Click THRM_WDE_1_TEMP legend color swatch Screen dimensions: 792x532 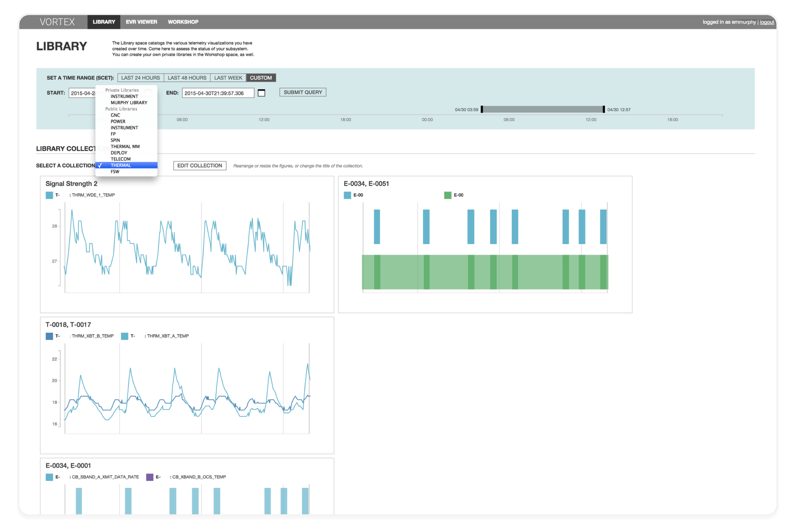[49, 195]
